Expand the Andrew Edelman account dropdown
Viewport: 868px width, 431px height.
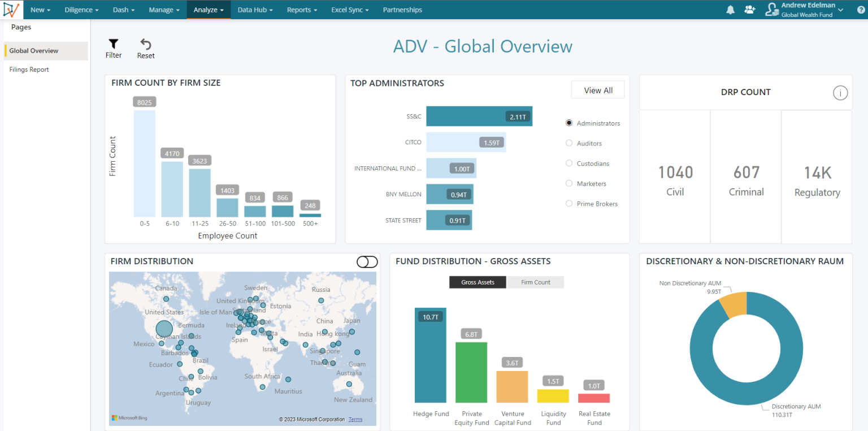[840, 10]
